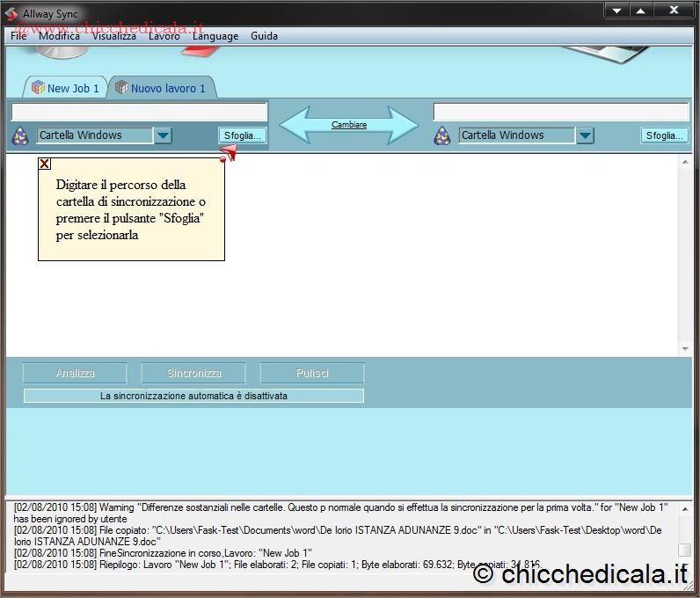Expand the right Cartella Windows dropdown

click(586, 135)
